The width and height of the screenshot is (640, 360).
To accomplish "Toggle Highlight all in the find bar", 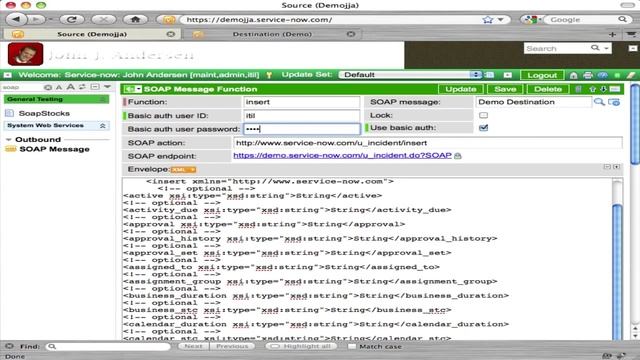I will point(302,346).
